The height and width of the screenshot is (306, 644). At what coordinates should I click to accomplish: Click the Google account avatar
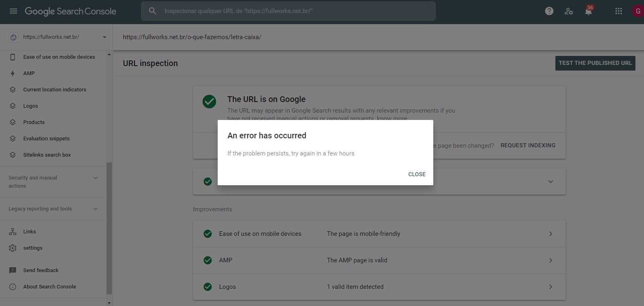coord(637,11)
